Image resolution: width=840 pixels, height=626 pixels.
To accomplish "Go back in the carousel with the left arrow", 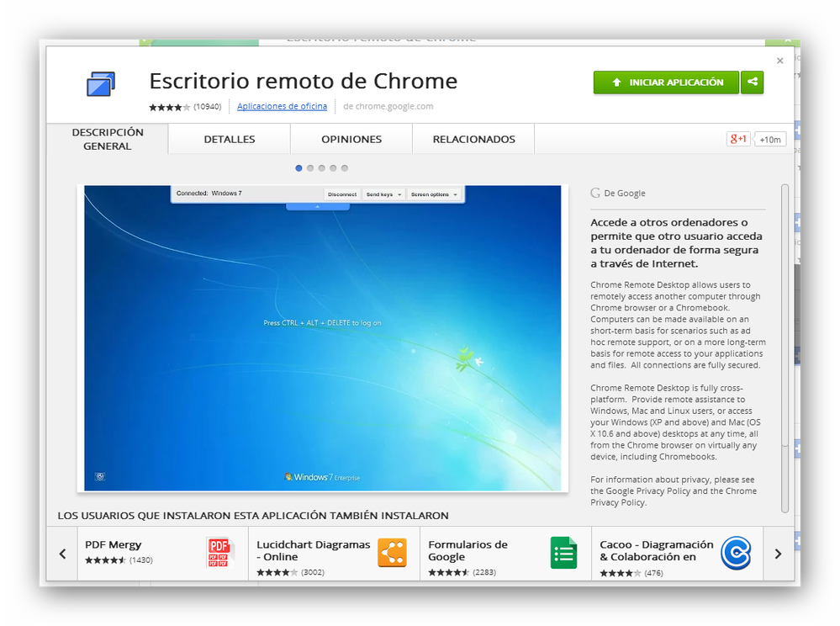I will tap(62, 554).
